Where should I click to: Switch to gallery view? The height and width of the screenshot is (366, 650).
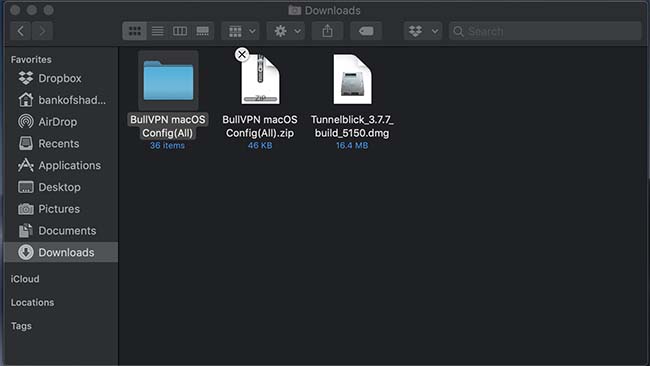(202, 31)
